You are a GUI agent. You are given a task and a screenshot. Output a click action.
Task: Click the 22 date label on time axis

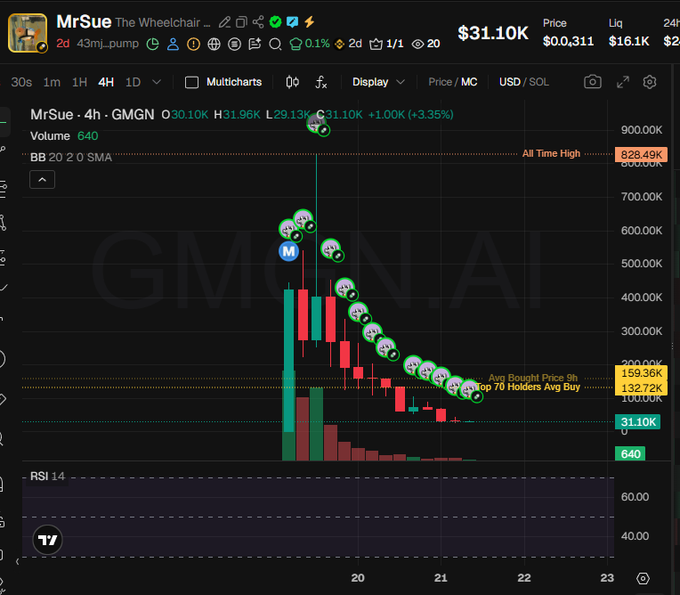pyautogui.click(x=524, y=578)
